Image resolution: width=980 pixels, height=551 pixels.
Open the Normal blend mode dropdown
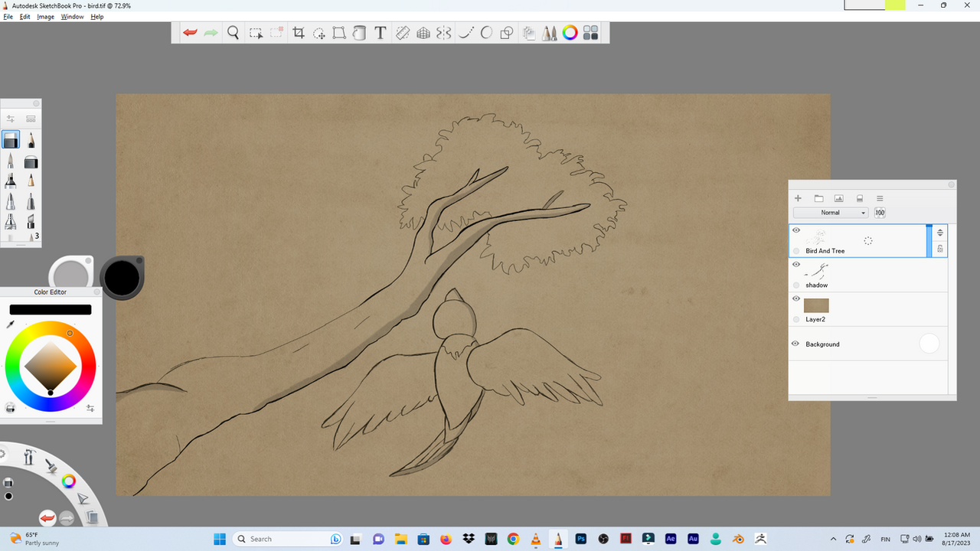point(831,213)
